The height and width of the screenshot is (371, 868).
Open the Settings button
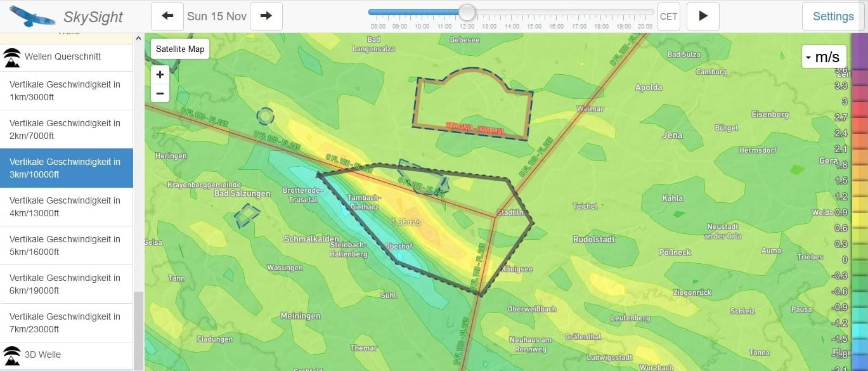pyautogui.click(x=833, y=16)
